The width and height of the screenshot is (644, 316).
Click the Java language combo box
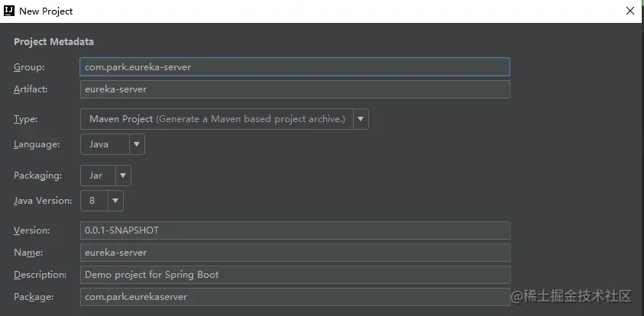click(104, 144)
